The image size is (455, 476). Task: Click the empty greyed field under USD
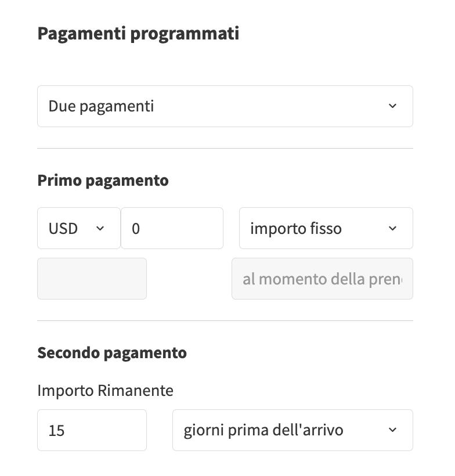(92, 279)
